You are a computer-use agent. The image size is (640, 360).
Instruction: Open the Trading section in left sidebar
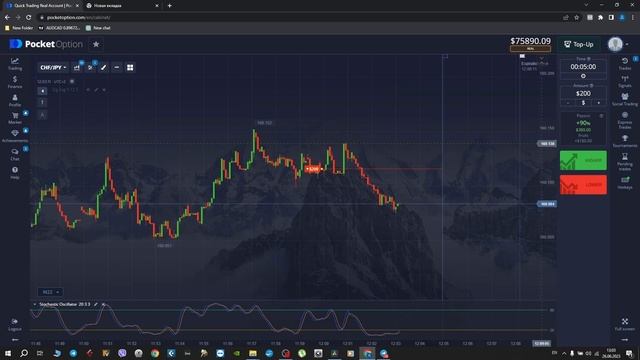(x=15, y=64)
